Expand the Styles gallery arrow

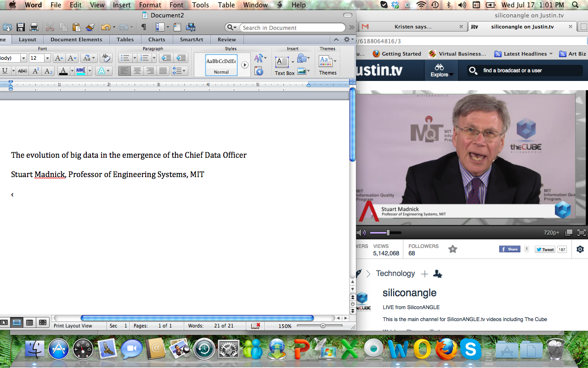point(245,65)
